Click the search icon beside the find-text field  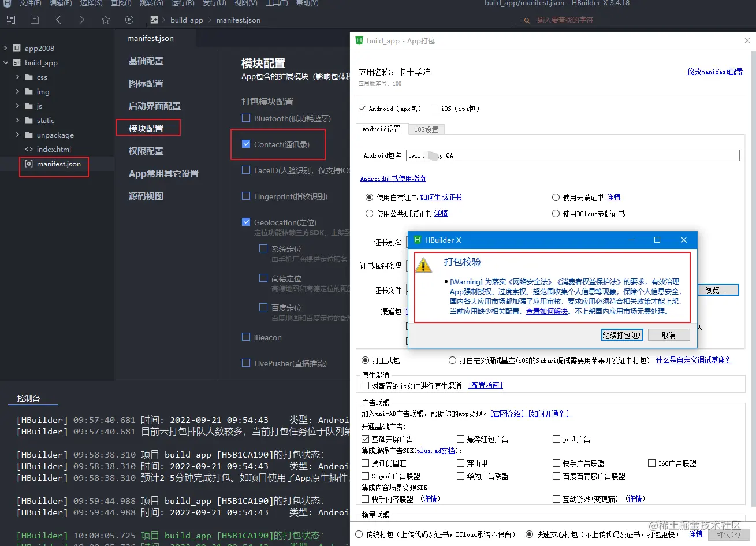click(524, 20)
